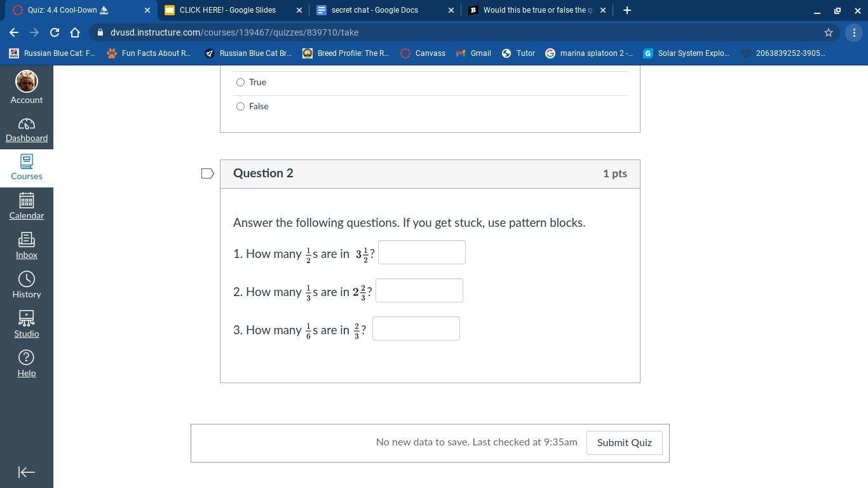
Task: View site security info lock icon
Action: coord(100,32)
